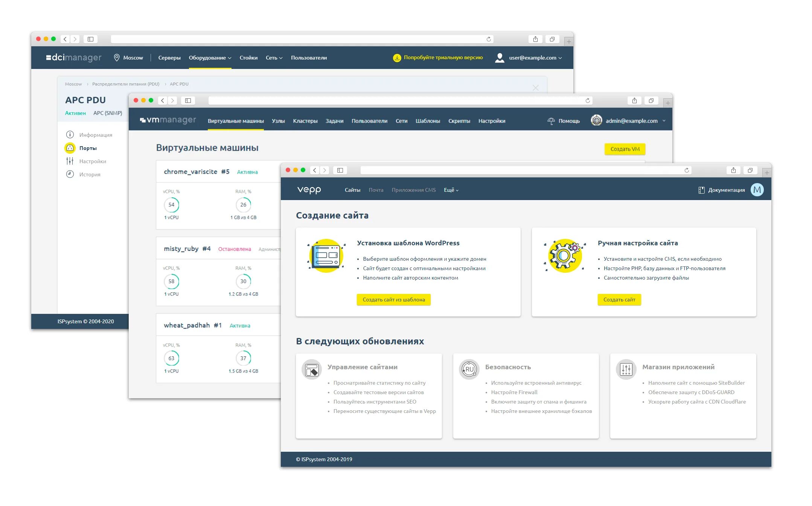Click share icon in VMmanager browser toolbar

tap(634, 101)
